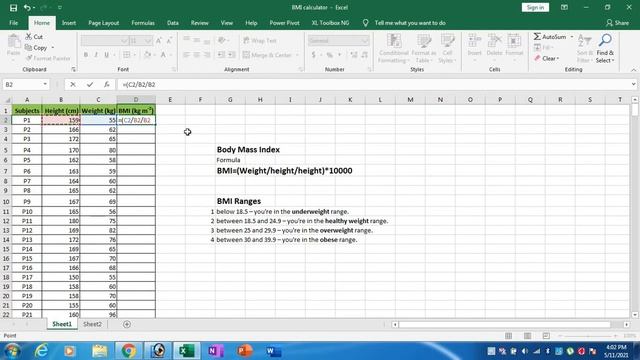Image resolution: width=640 pixels, height=360 pixels.
Task: Expand the formula bar
Action: pos(633,84)
